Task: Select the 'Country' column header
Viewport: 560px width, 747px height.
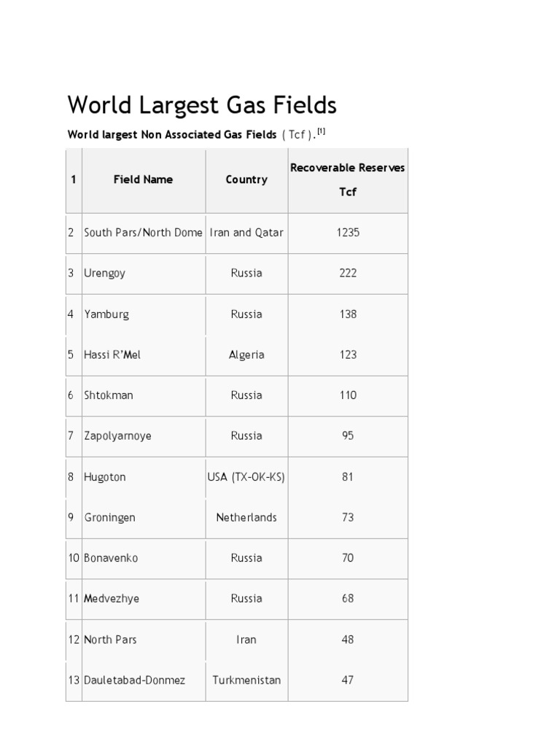Action: pos(246,179)
